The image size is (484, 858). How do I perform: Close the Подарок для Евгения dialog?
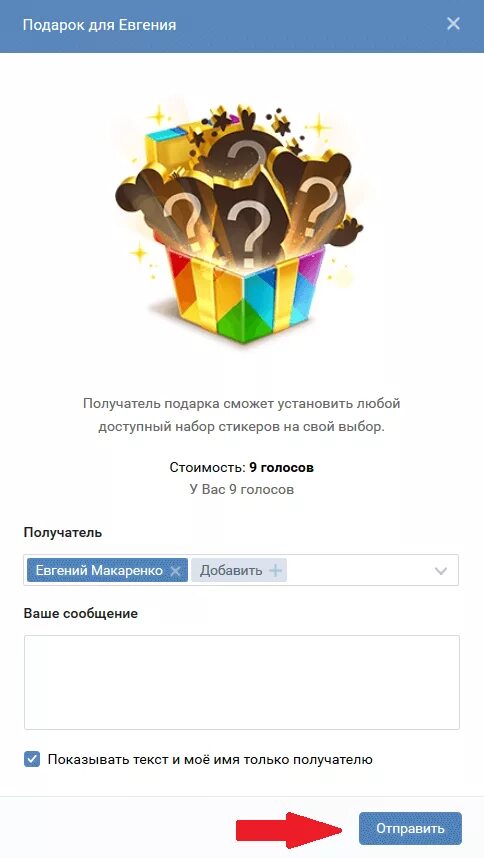click(453, 24)
